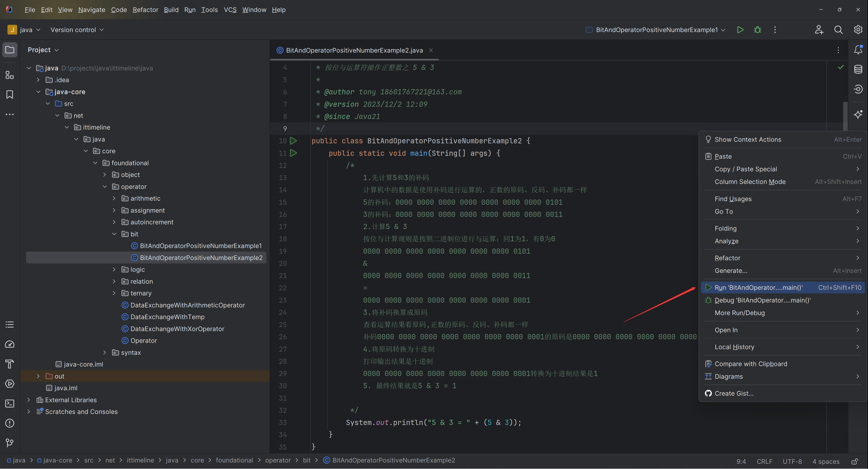Open the File menu
This screenshot has height=469, width=868.
pos(30,10)
